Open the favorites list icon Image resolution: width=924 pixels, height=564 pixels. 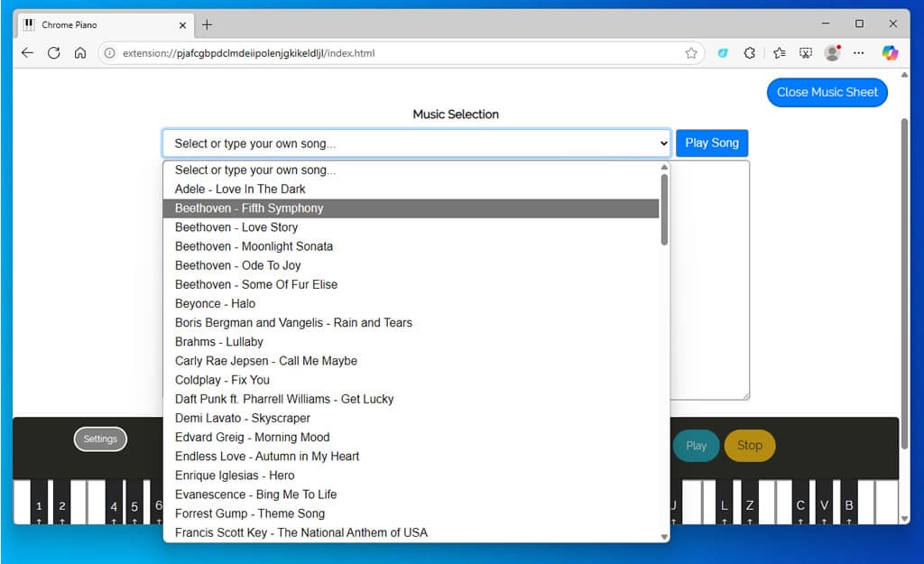(x=779, y=53)
